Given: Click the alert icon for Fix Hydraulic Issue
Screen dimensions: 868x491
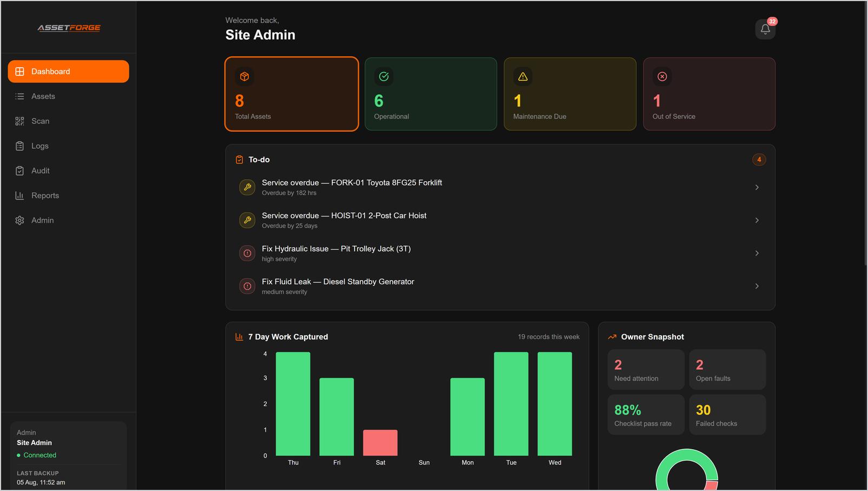Looking at the screenshot, I should click(x=247, y=253).
